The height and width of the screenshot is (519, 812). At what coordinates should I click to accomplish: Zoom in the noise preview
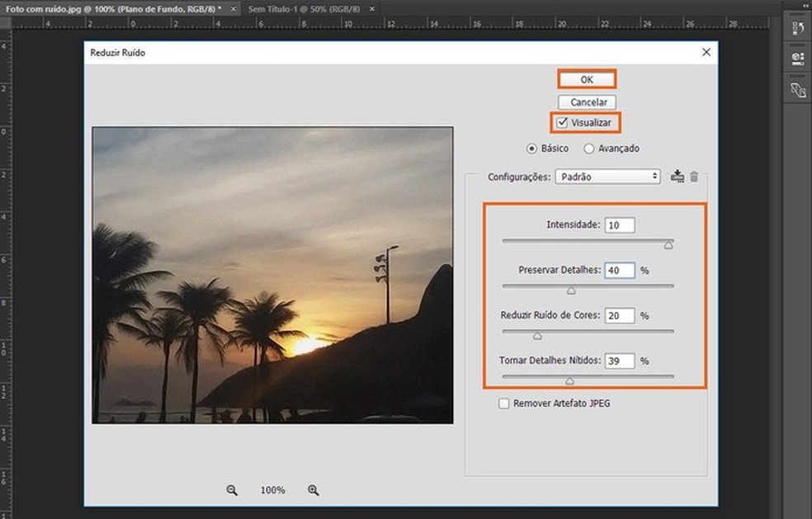click(x=314, y=490)
